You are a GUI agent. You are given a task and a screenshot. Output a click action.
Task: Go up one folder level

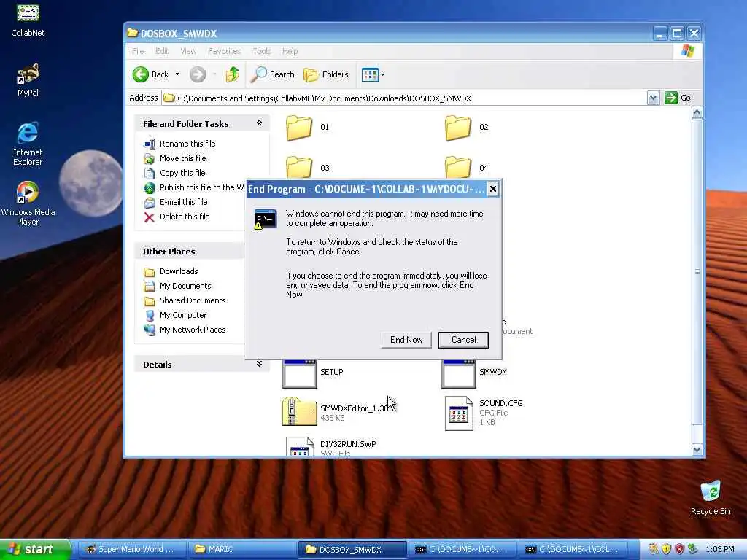[x=233, y=74]
